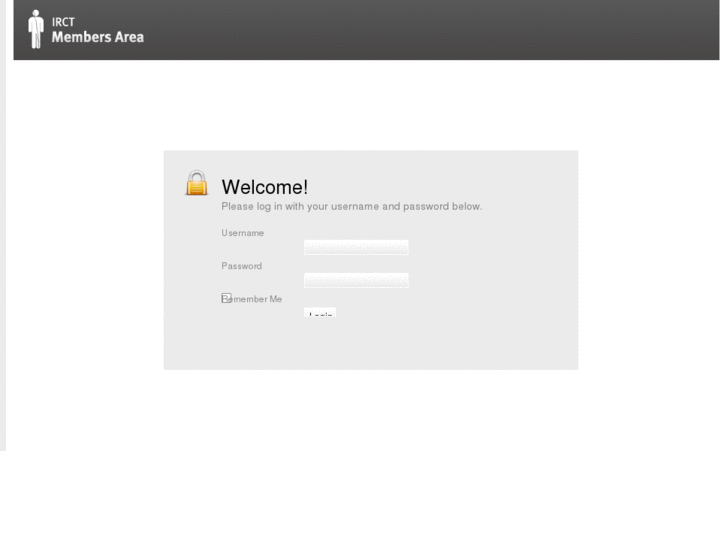The height and width of the screenshot is (545, 727).
Task: Tick the Remember Me checkbox
Action: pos(226,298)
